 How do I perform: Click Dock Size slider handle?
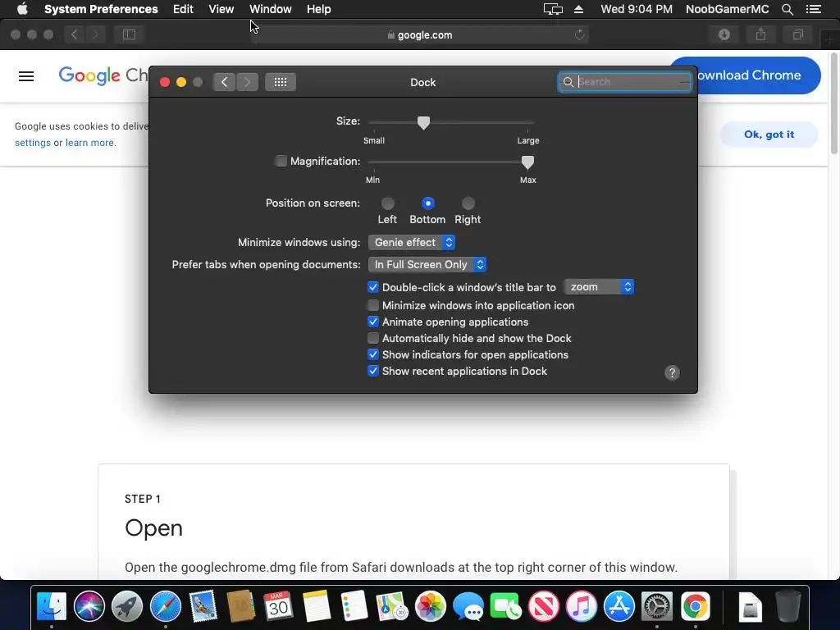424,123
